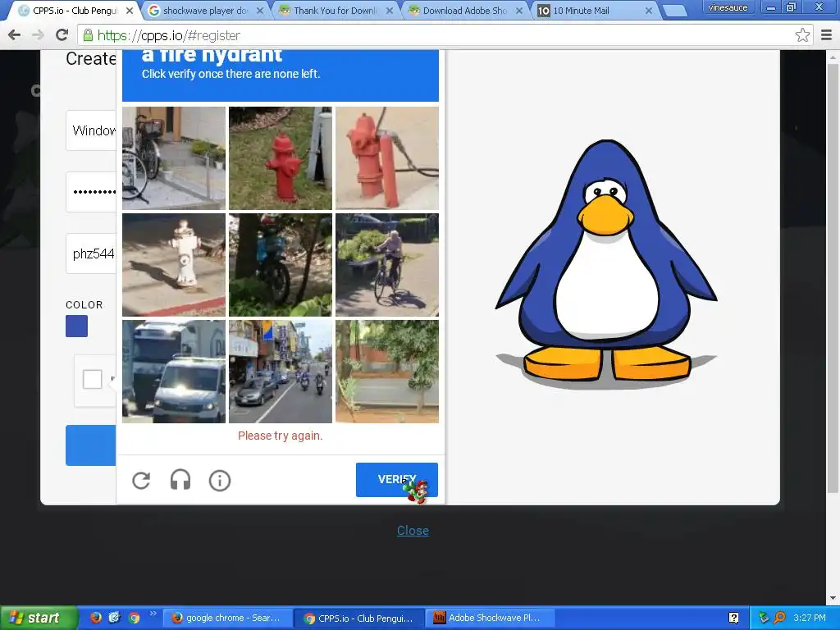Switch to CPPS.io Chrome taskbar button
The image size is (840, 630).
pos(359,619)
